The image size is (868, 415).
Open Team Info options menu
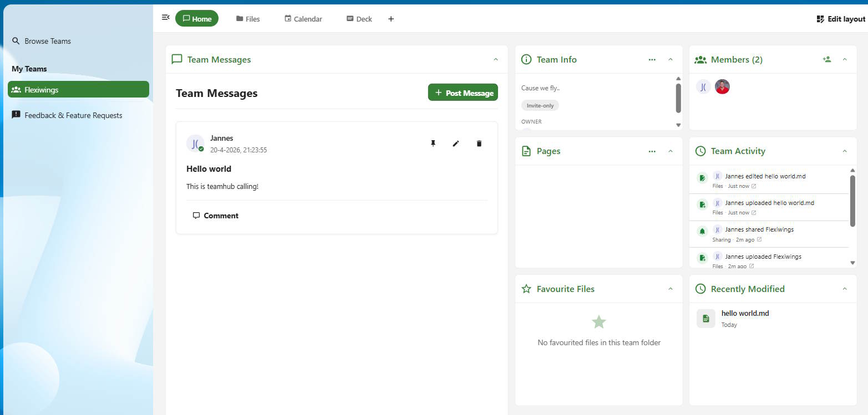click(x=652, y=59)
